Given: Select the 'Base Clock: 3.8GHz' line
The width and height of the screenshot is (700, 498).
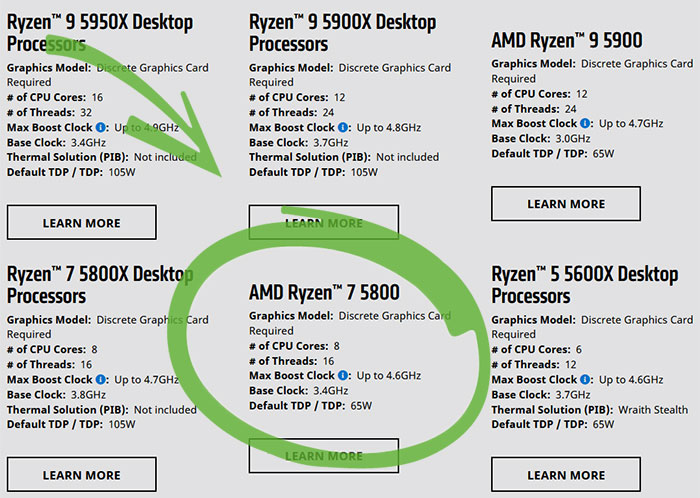Looking at the screenshot, I should coord(56,395).
